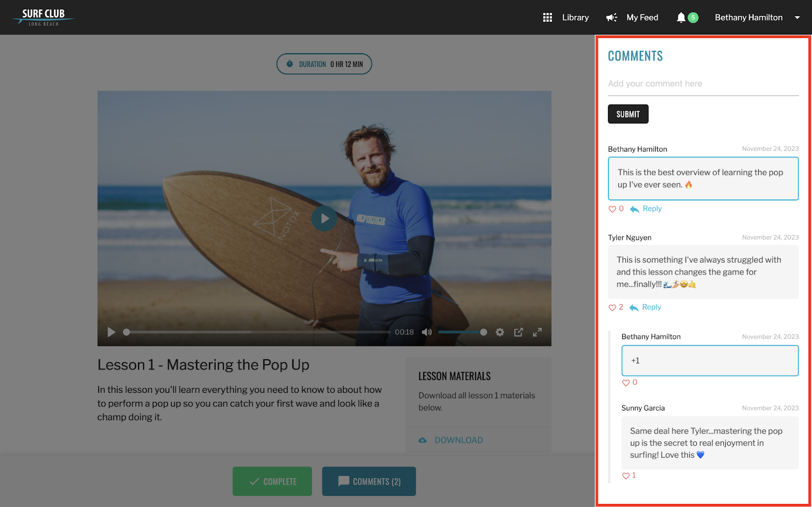The height and width of the screenshot is (507, 812).
Task: Click the Add your comment field
Action: 703,84
